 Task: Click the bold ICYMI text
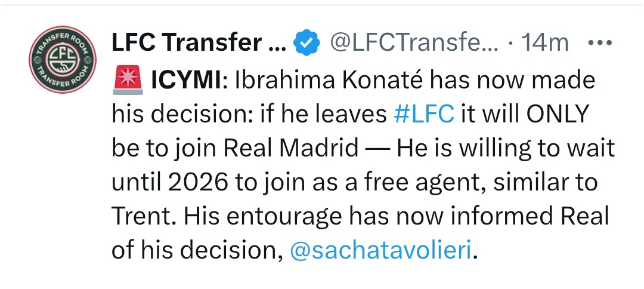coord(185,81)
